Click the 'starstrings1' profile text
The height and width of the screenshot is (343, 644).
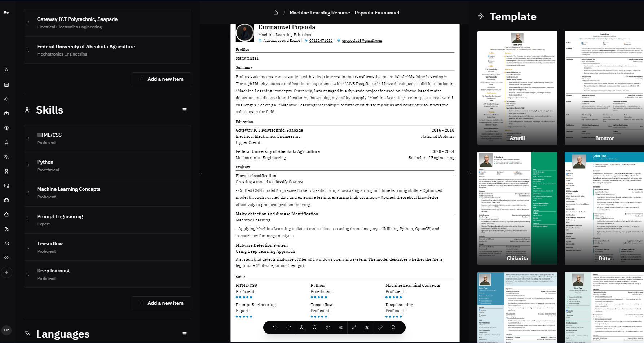247,58
